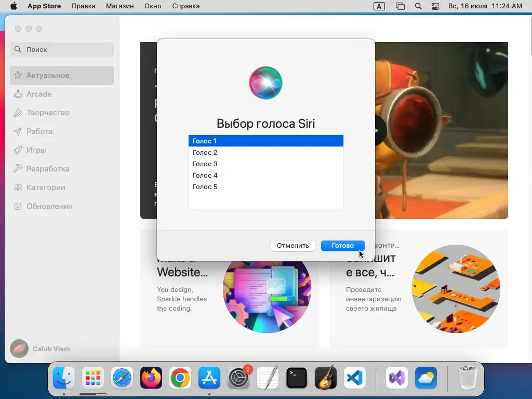Open the weather app in the Dock

click(426, 378)
